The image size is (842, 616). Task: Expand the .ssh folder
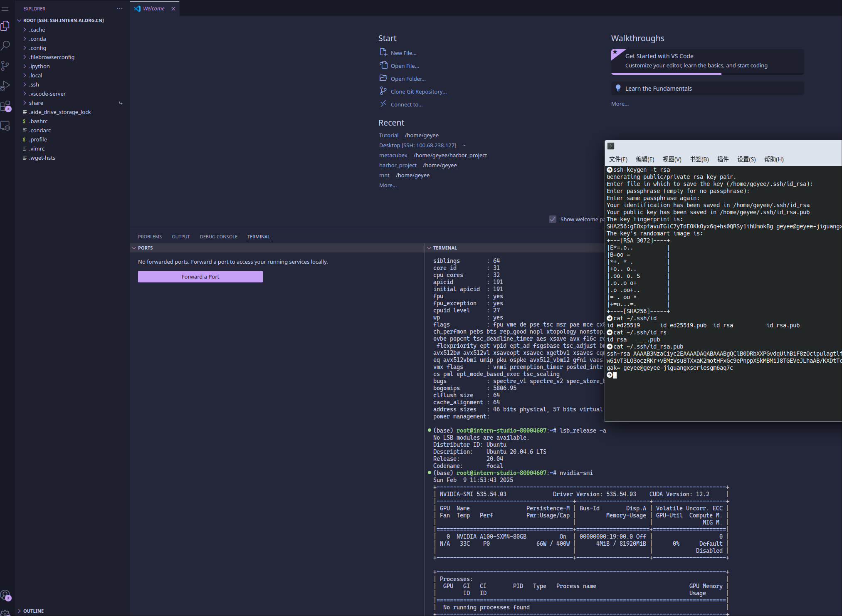coord(34,84)
